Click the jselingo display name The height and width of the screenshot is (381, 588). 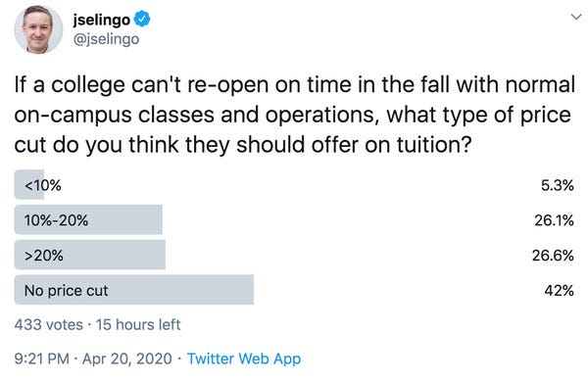click(x=102, y=20)
